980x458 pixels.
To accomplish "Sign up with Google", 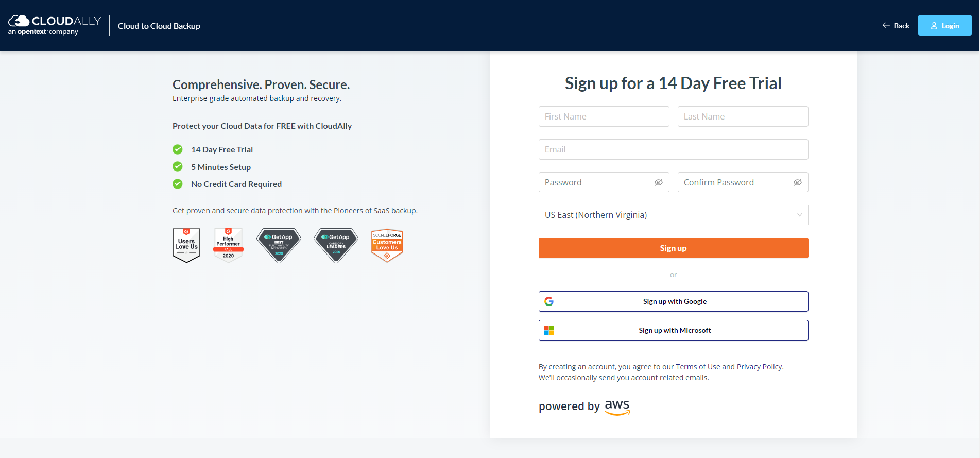I will coord(673,301).
